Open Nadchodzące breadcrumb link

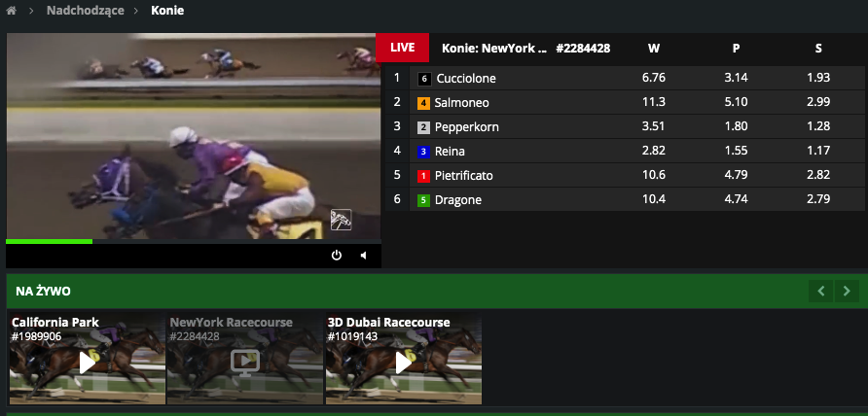(85, 11)
